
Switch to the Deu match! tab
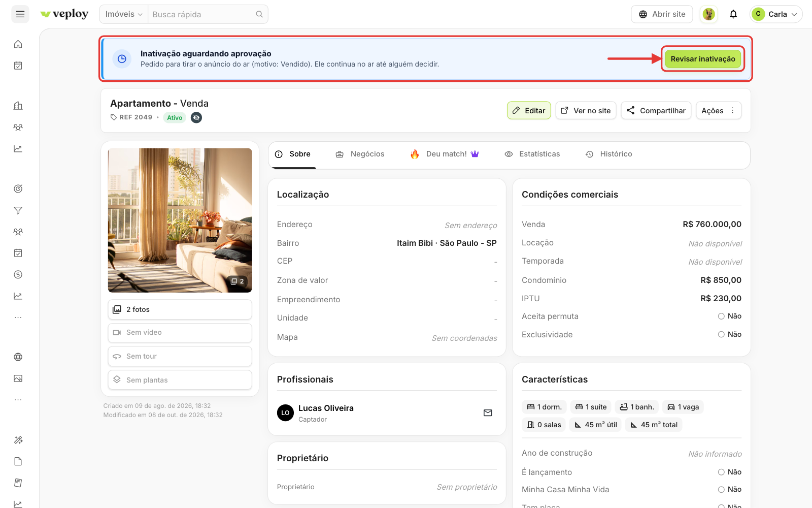click(x=445, y=154)
